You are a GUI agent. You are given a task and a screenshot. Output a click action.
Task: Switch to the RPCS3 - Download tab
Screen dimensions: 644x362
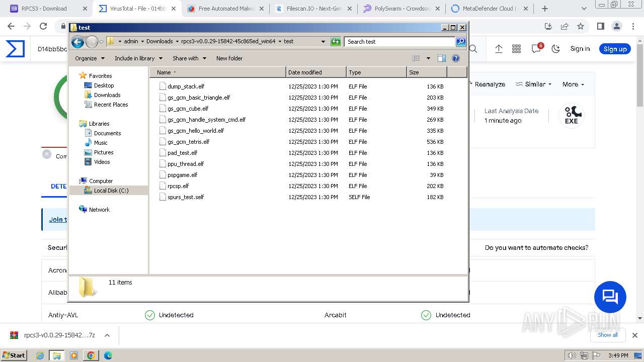pyautogui.click(x=49, y=9)
